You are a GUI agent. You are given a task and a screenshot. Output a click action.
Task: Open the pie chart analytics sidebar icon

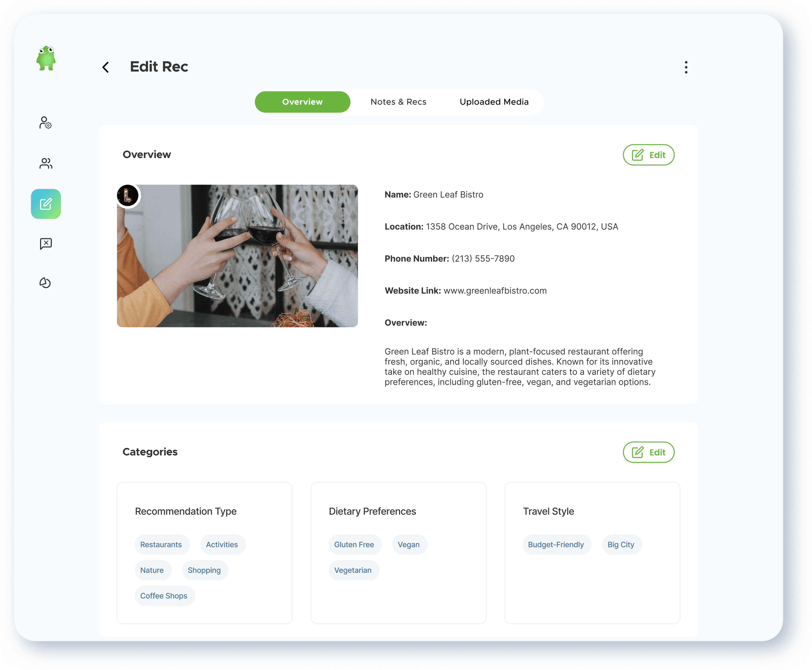coord(45,283)
